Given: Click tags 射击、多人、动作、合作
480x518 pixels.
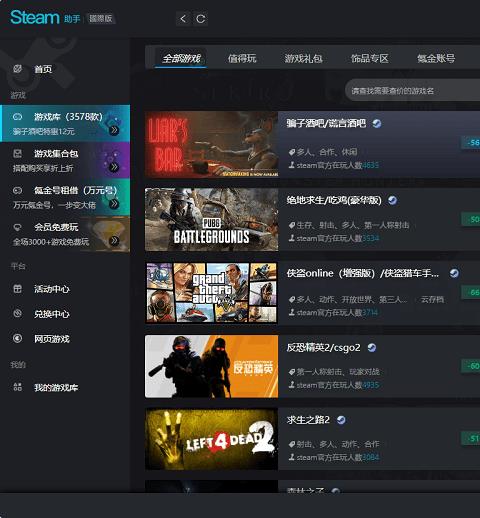Looking at the screenshot, I should click(338, 444).
